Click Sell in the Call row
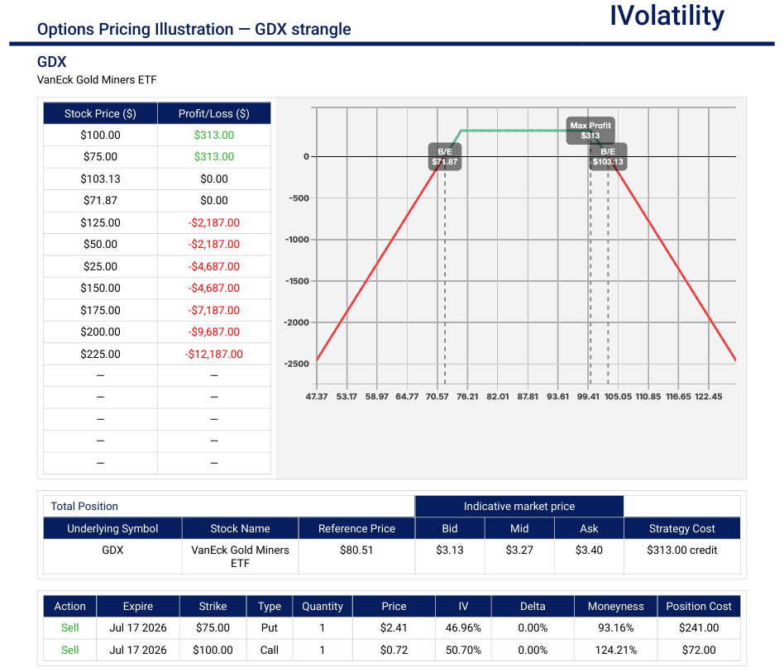Screen dimensions: 784x672 [69, 650]
